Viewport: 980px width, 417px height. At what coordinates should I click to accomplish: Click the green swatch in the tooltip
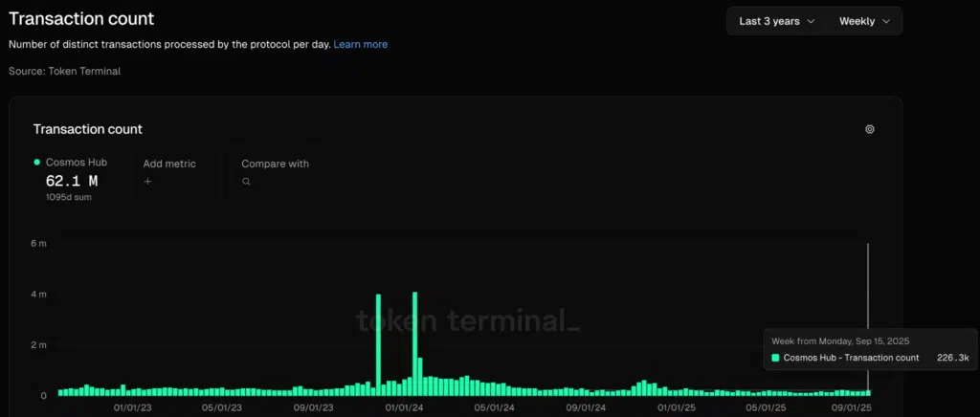(x=775, y=358)
